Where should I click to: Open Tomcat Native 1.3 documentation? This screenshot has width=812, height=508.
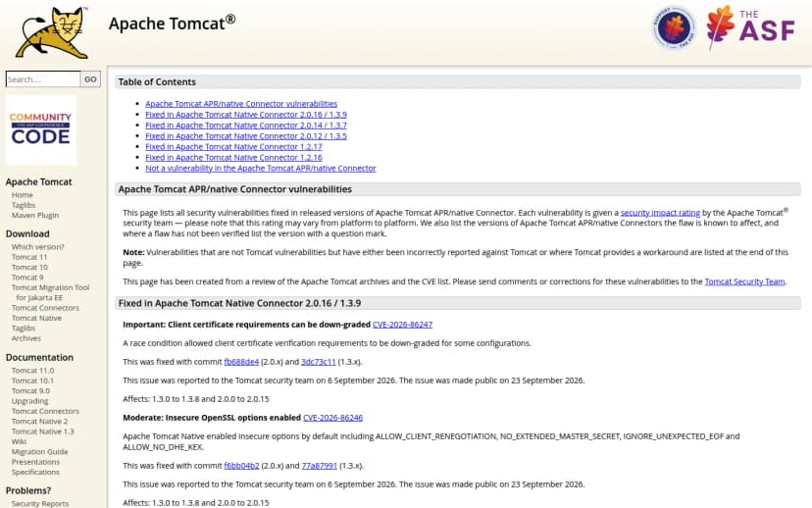coord(42,431)
